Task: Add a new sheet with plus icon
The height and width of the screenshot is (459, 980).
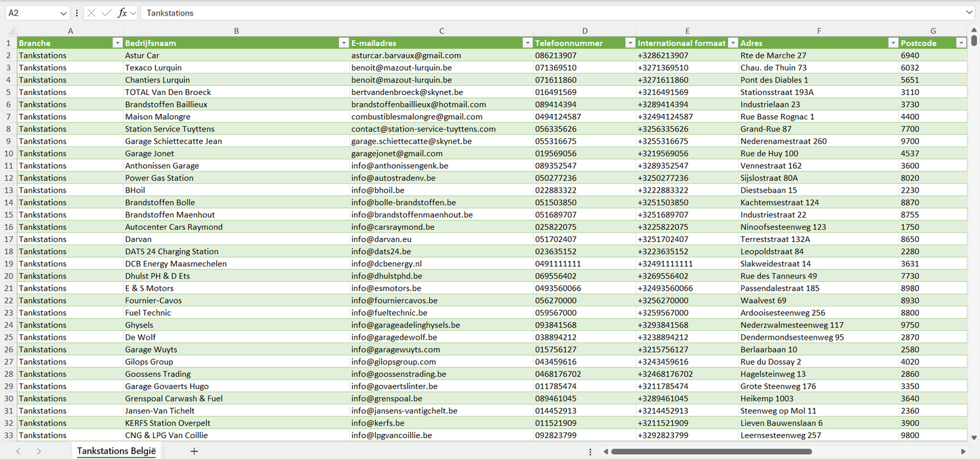Action: pyautogui.click(x=194, y=451)
